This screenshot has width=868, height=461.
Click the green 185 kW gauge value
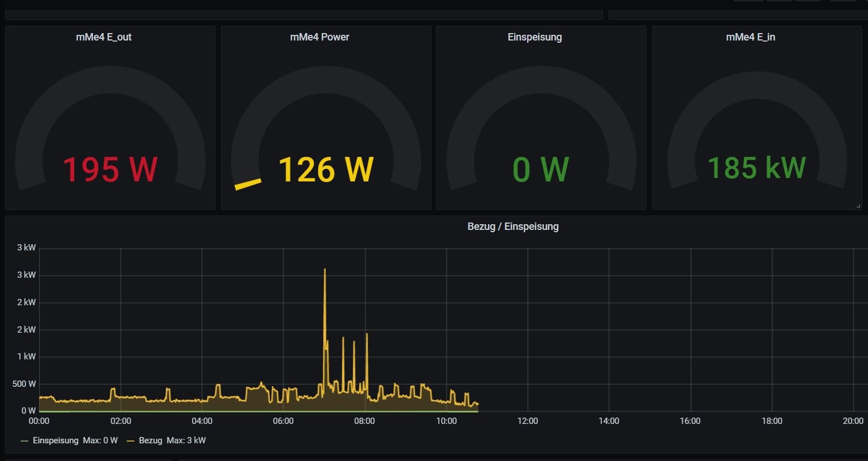[756, 168]
